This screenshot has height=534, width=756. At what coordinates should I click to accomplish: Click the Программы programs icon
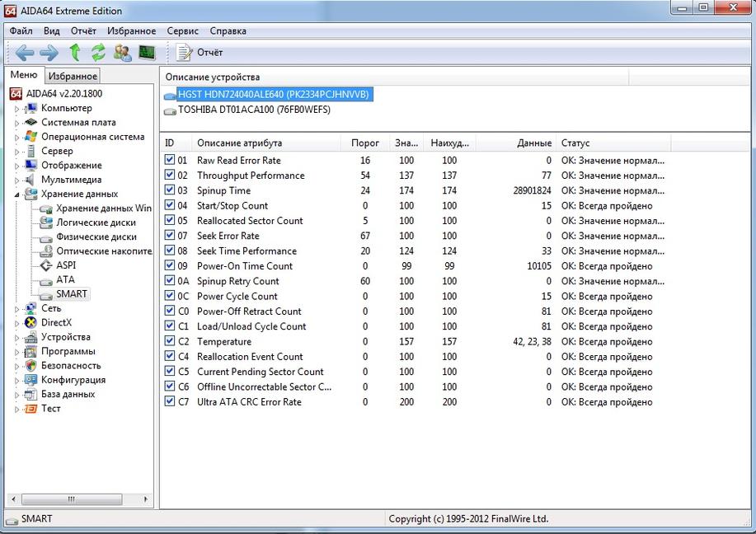[x=31, y=351]
